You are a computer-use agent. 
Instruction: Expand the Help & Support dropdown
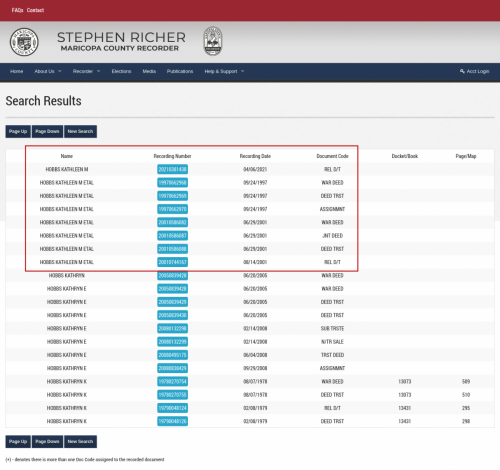pyautogui.click(x=224, y=71)
